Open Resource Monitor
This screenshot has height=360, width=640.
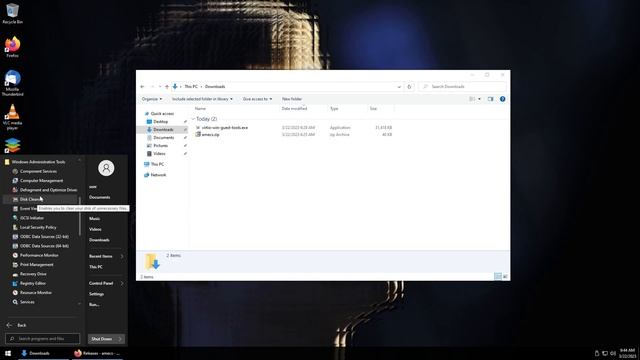coord(36,293)
